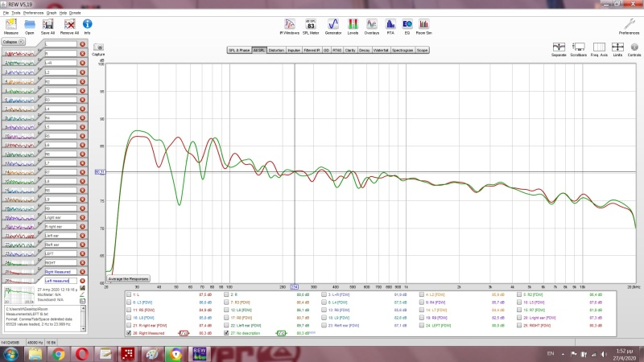Open the SPL Meter tool
Viewport: 644px width, 362px height.
[x=311, y=26]
